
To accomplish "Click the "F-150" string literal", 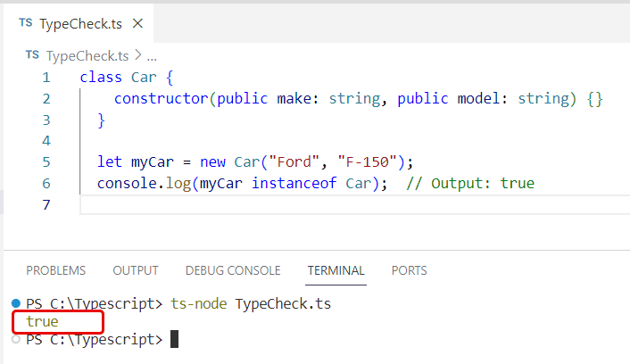I will pyautogui.click(x=368, y=161).
